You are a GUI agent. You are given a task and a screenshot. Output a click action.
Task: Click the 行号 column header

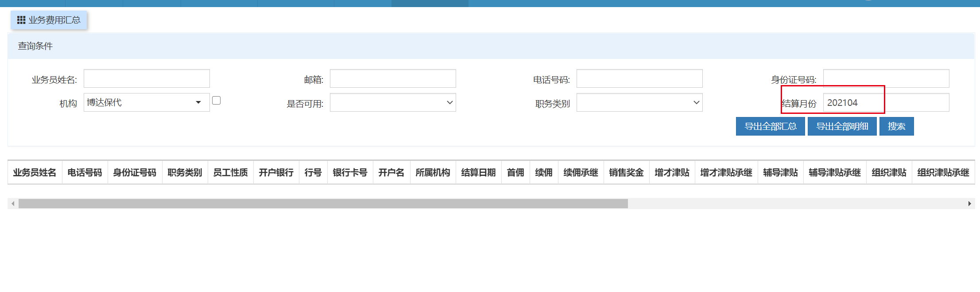click(313, 172)
